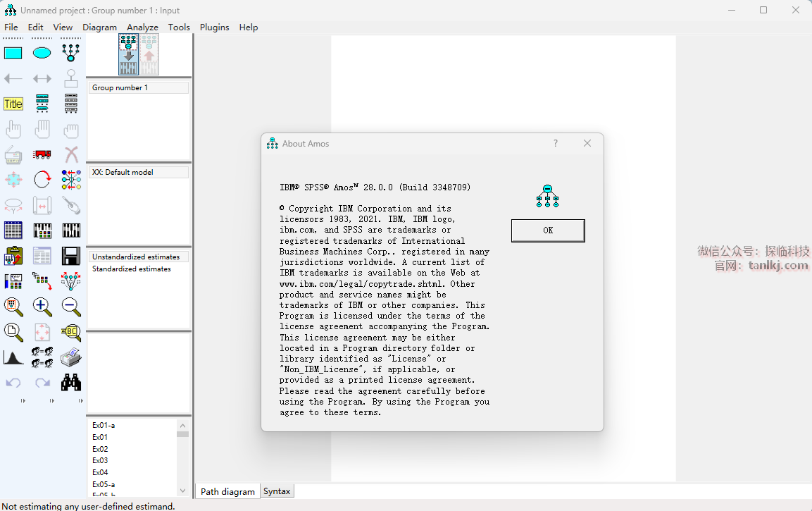The height and width of the screenshot is (511, 812).
Task: Select Unstandardized estimates option
Action: click(139, 257)
